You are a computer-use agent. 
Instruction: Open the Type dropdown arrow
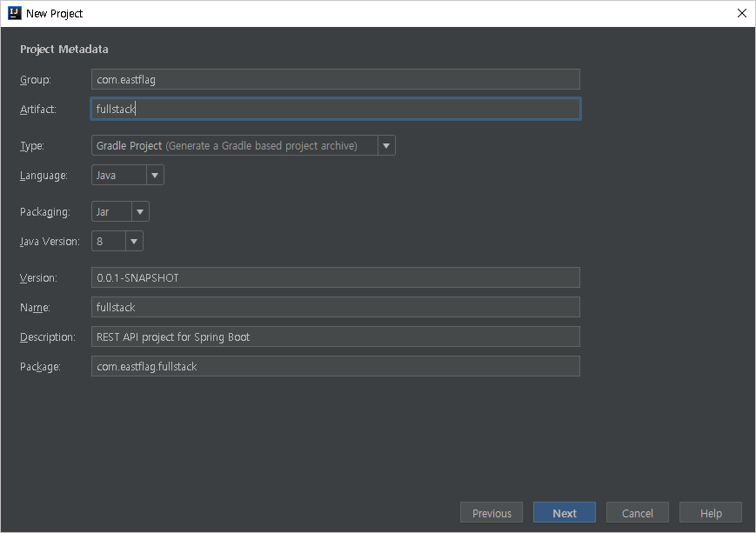click(386, 145)
